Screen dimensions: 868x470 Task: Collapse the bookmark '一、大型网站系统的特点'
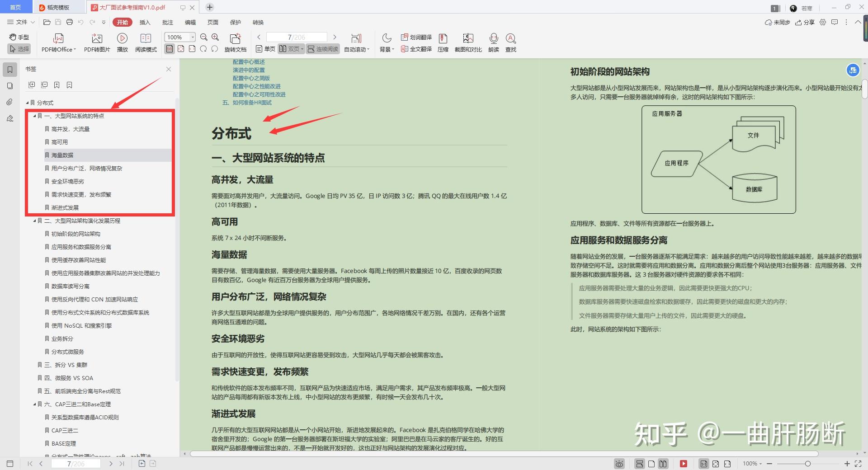point(34,116)
